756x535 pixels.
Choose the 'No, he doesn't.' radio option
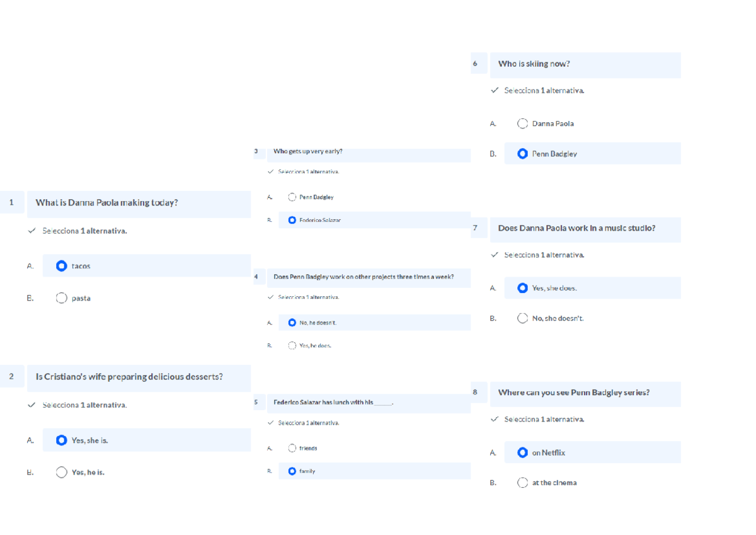pyautogui.click(x=292, y=323)
